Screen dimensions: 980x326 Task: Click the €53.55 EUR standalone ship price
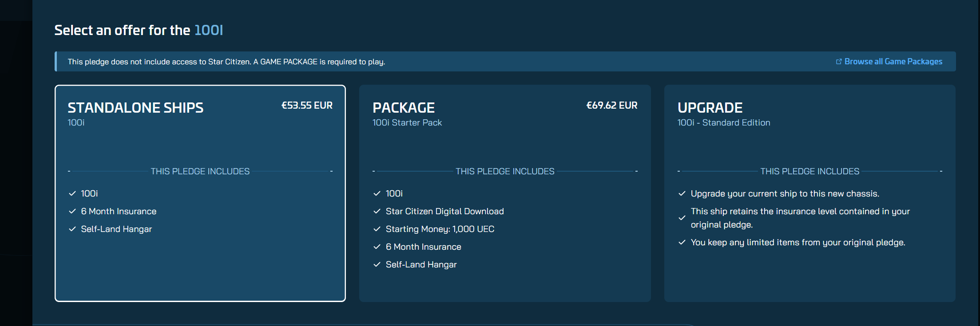(307, 106)
